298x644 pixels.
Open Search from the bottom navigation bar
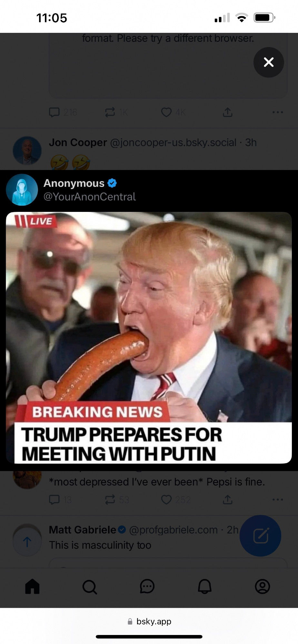click(x=90, y=587)
